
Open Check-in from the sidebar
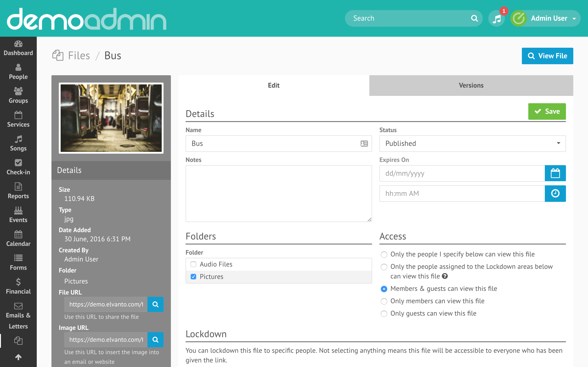tap(18, 167)
